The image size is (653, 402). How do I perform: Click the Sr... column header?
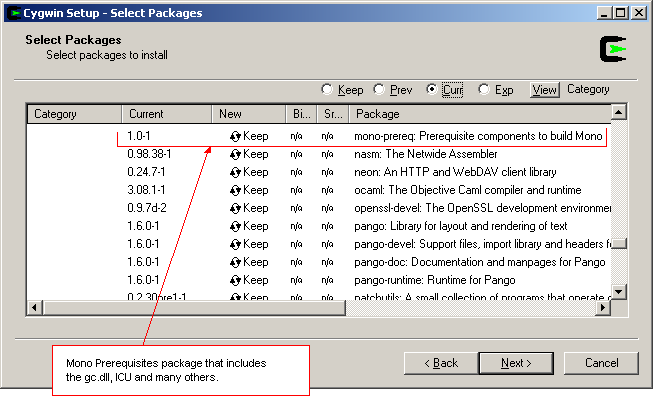[x=333, y=114]
